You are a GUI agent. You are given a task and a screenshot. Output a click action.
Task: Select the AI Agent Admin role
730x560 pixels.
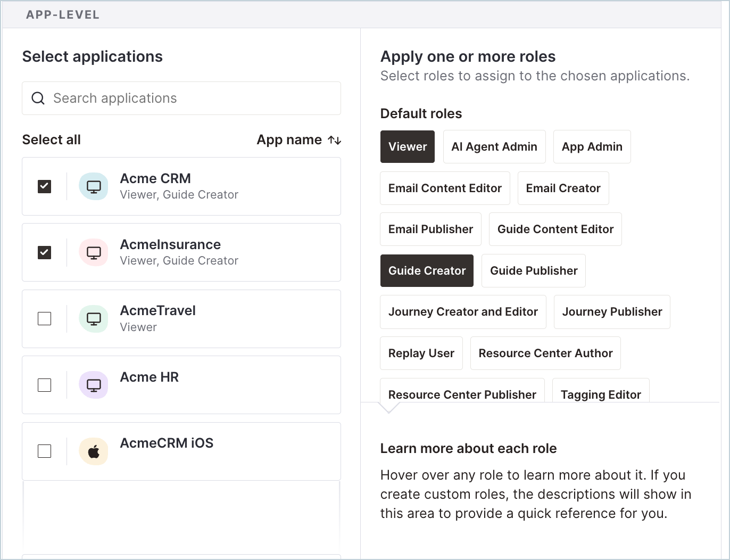click(494, 146)
